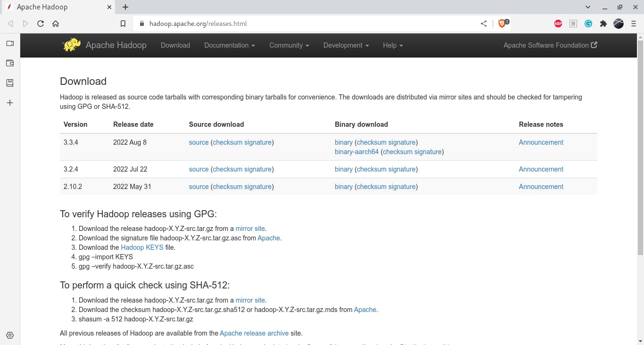The height and width of the screenshot is (345, 644).
Task: Click the share icon in address bar
Action: coord(484,24)
